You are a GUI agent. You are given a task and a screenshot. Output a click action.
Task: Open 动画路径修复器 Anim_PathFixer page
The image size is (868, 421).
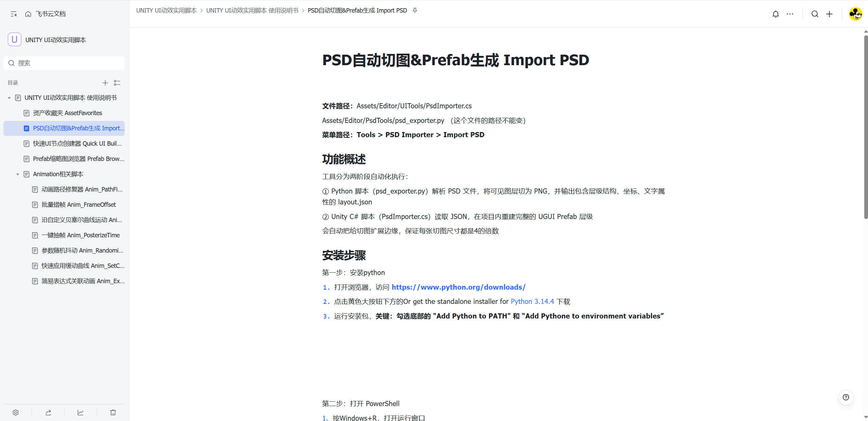tap(64, 189)
